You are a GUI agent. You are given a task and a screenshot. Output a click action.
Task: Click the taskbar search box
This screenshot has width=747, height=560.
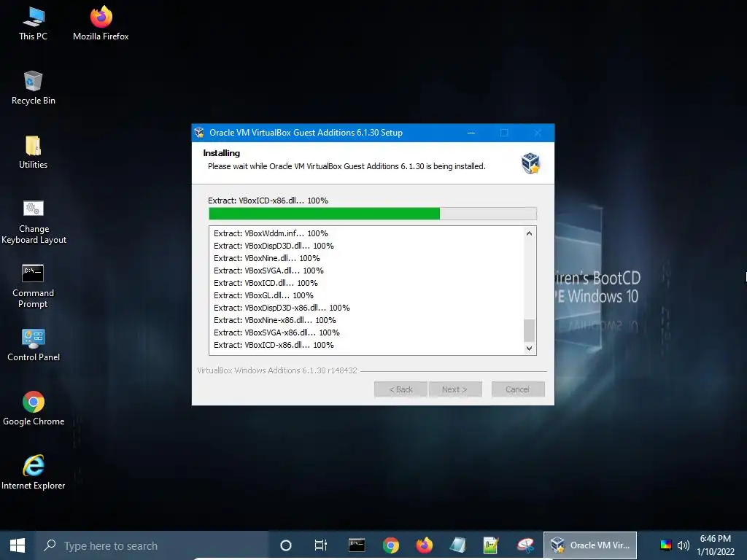click(x=152, y=545)
